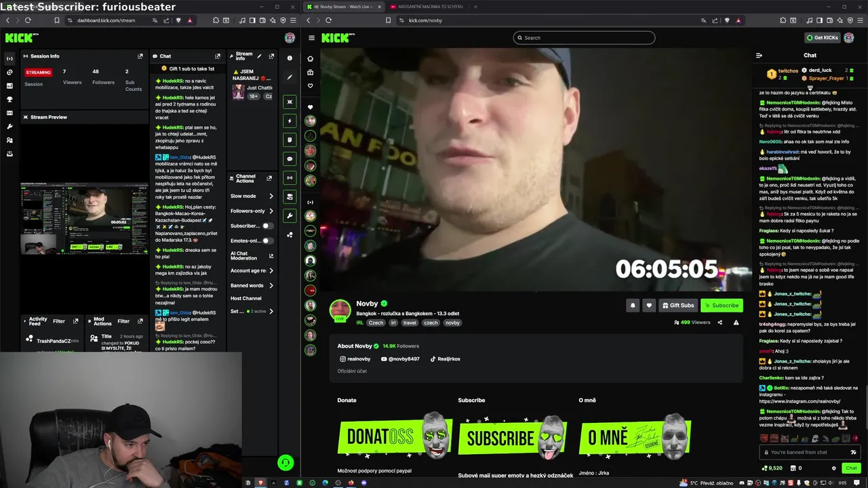
Task: Click the lightning bolt quick action icon
Action: 290,121
